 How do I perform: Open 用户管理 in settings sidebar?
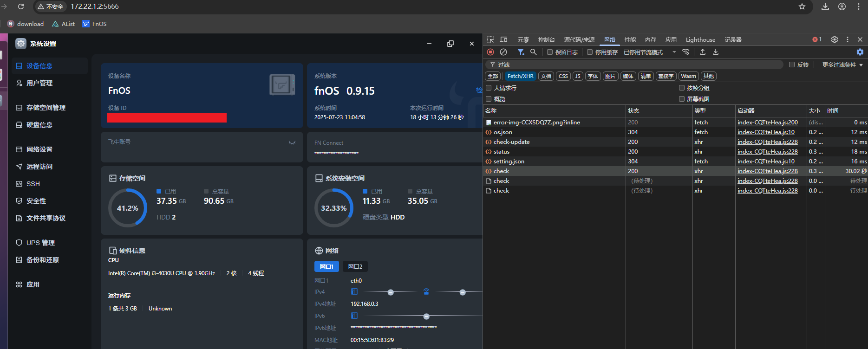click(x=49, y=83)
